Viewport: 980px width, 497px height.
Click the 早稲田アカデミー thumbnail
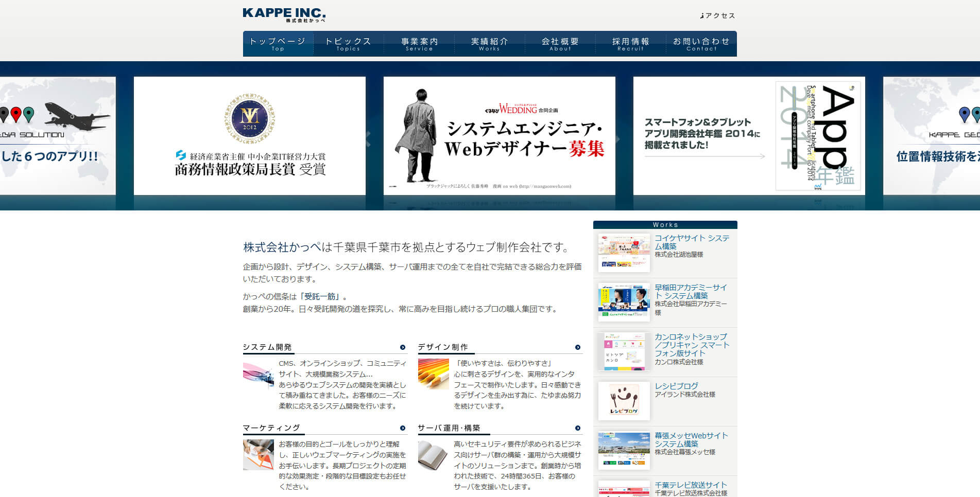tap(624, 303)
